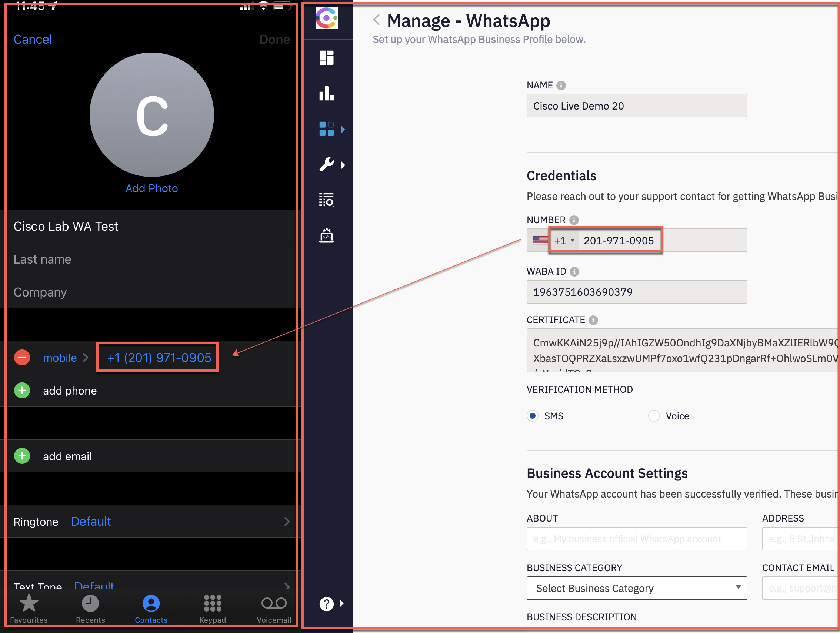The image size is (840, 633).
Task: Show info tooltip next to WABA ID
Action: click(x=574, y=272)
